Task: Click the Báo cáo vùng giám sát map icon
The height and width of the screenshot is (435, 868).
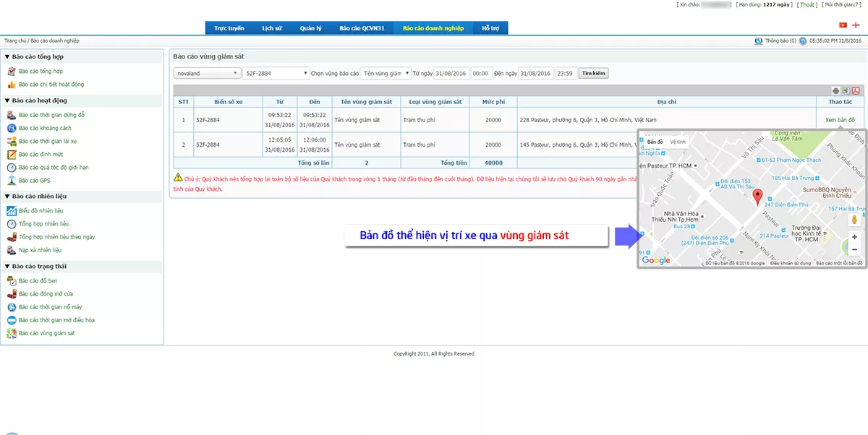Action: (12, 333)
